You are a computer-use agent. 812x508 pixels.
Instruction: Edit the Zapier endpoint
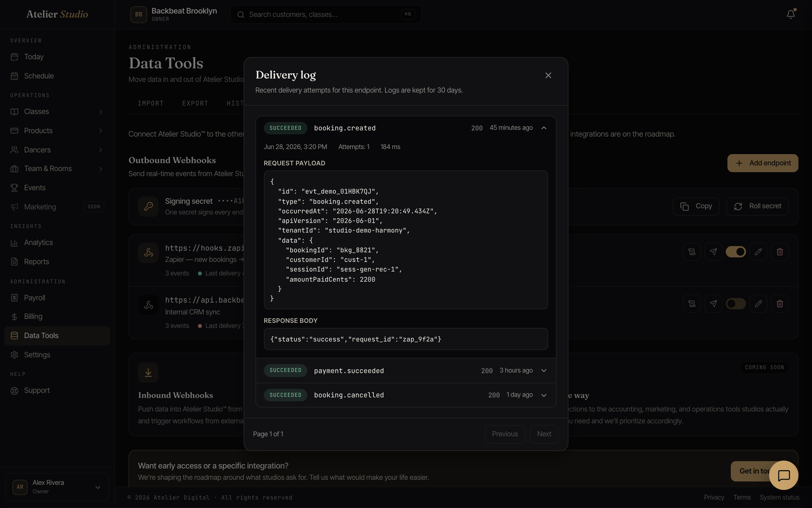[x=758, y=252]
